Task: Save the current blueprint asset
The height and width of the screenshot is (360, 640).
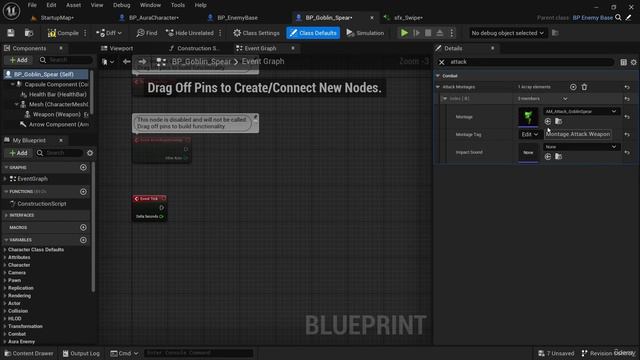Action: 11,33
